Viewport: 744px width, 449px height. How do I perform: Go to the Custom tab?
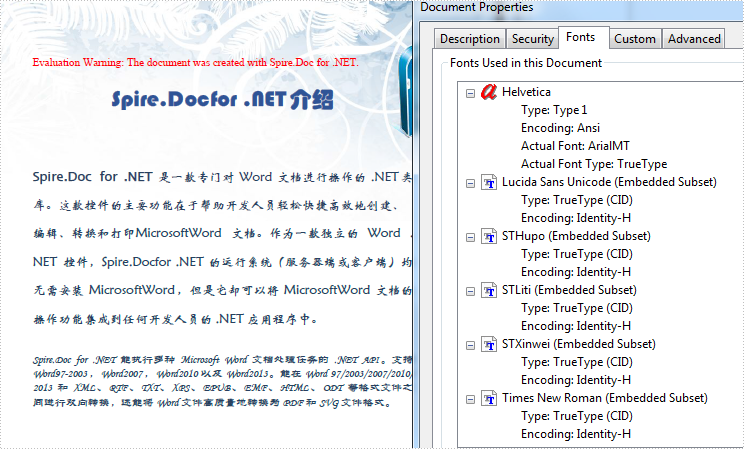[634, 39]
